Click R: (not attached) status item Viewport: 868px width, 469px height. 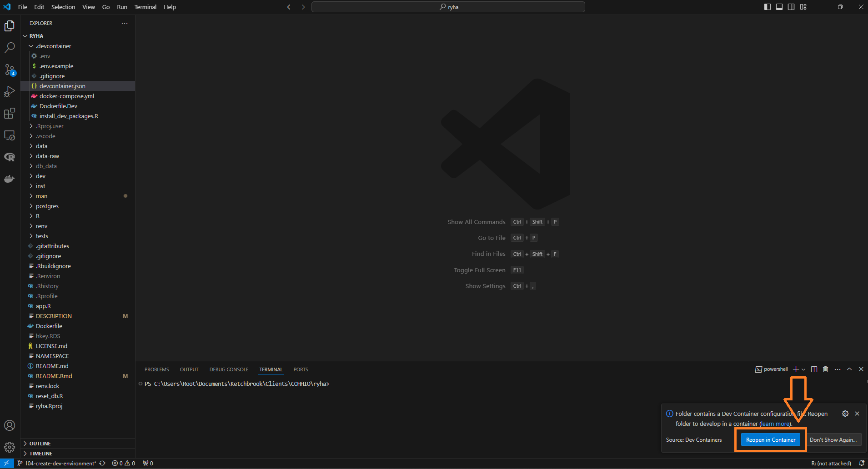tap(831, 463)
